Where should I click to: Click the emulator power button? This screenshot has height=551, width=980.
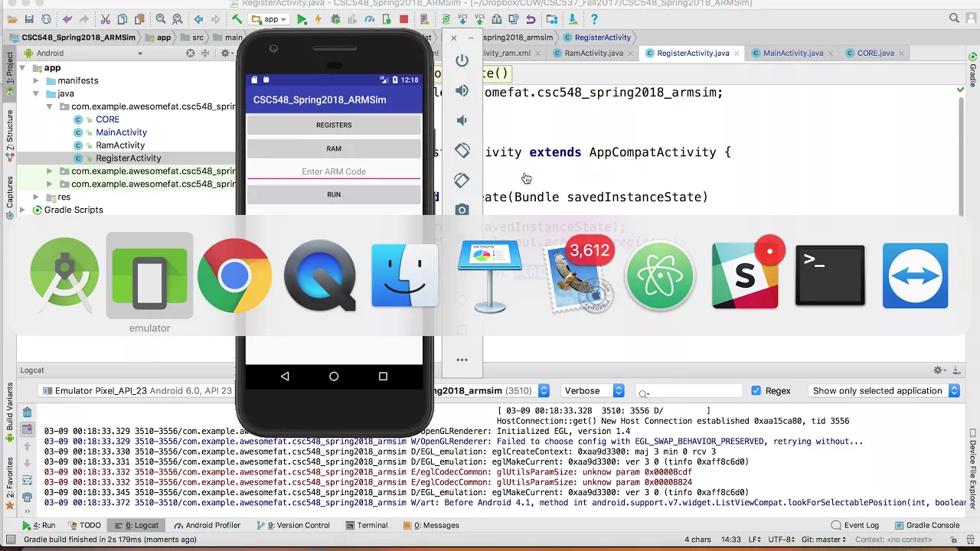[462, 60]
